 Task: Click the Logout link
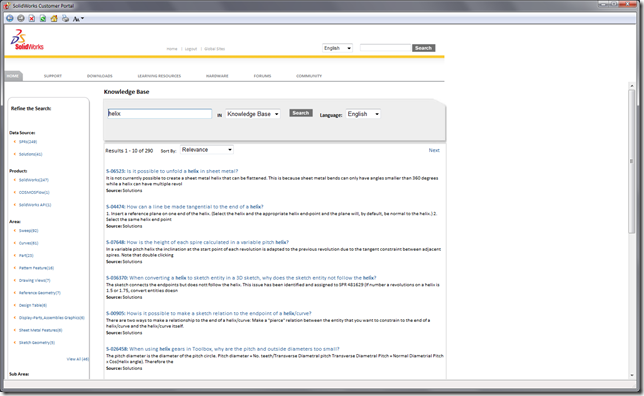(x=191, y=49)
